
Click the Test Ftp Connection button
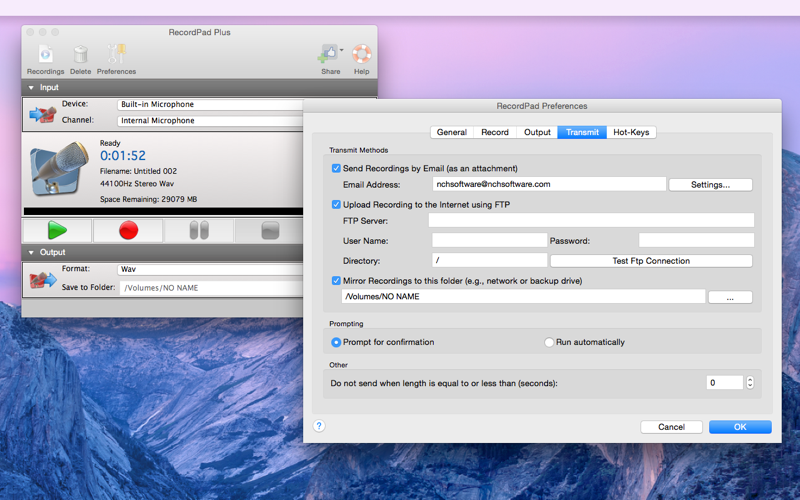coord(651,261)
